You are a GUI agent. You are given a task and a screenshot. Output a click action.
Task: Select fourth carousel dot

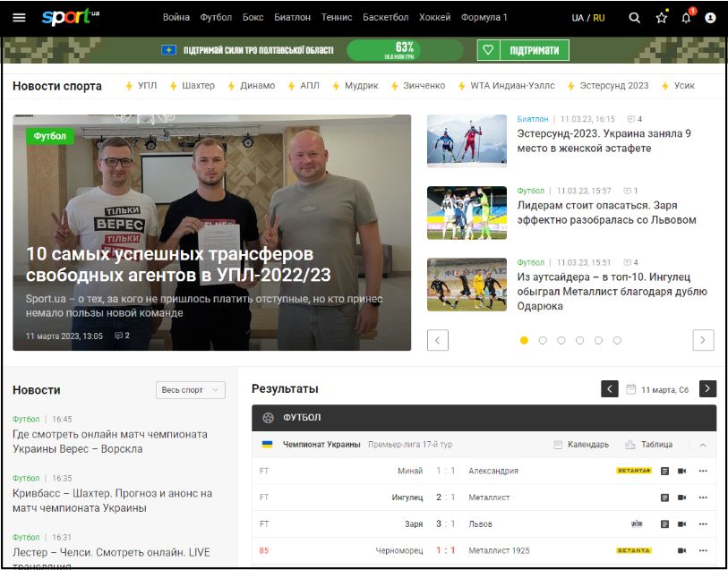[580, 340]
